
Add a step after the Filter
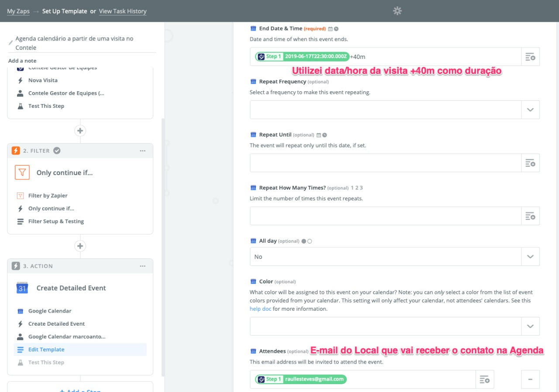(x=80, y=246)
